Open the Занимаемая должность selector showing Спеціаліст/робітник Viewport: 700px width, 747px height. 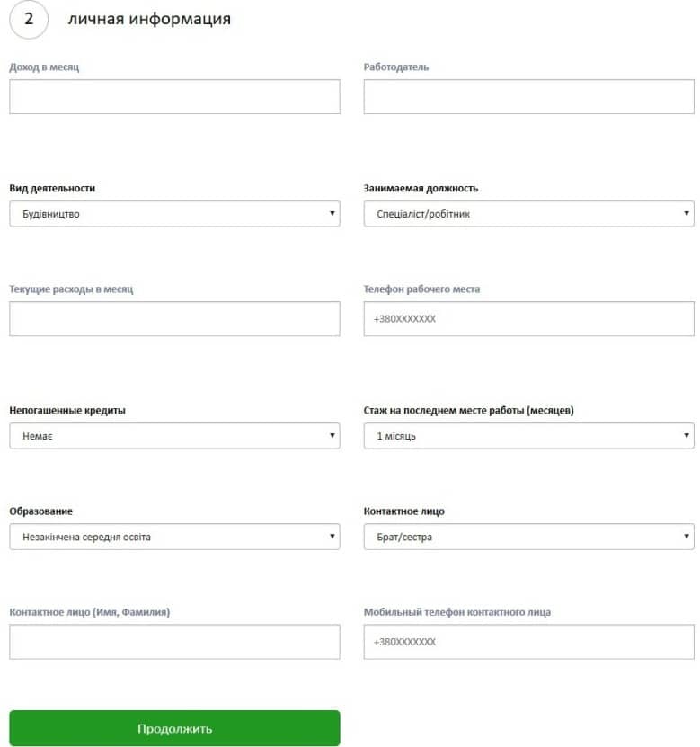pos(528,214)
